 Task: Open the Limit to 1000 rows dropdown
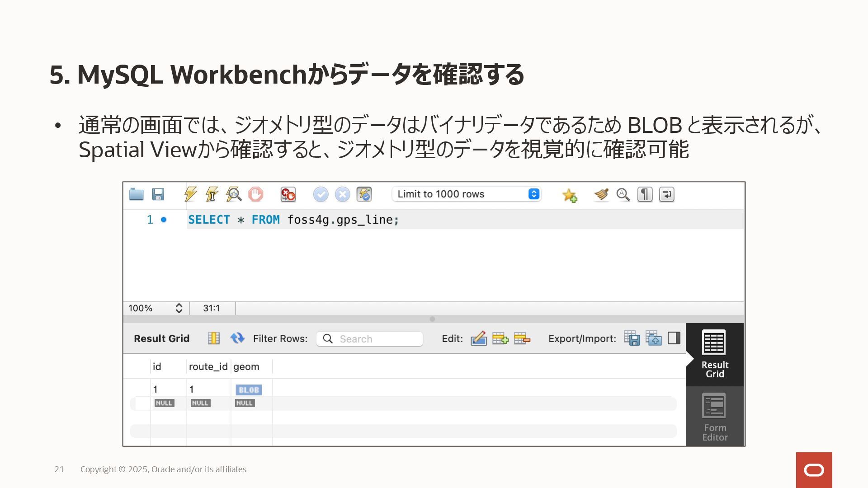tap(467, 194)
